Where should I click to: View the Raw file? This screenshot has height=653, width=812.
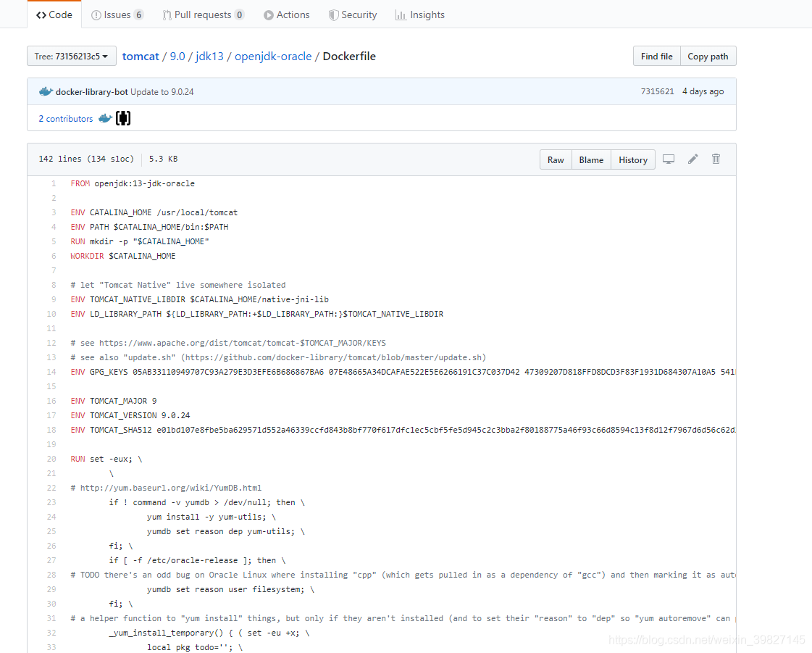pos(556,159)
